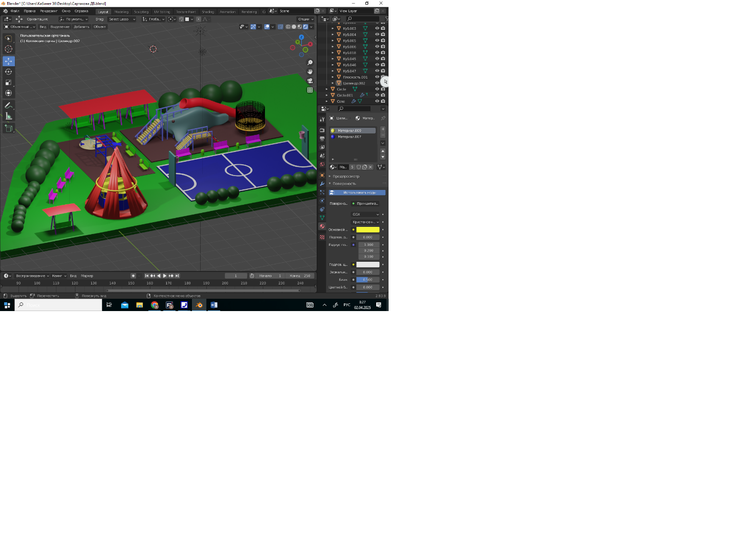Open Word from the Windows taskbar
The width and height of the screenshot is (756, 540).
point(214,305)
